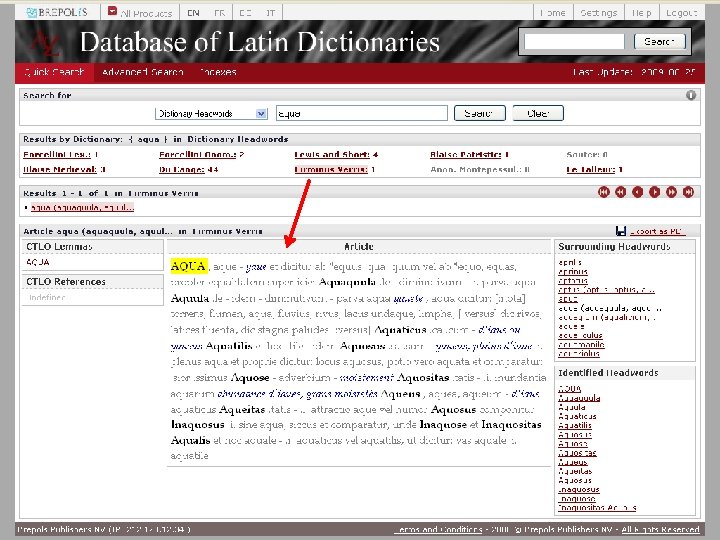
Task: Click the fast-rewind results icon
Action: [x=621, y=192]
